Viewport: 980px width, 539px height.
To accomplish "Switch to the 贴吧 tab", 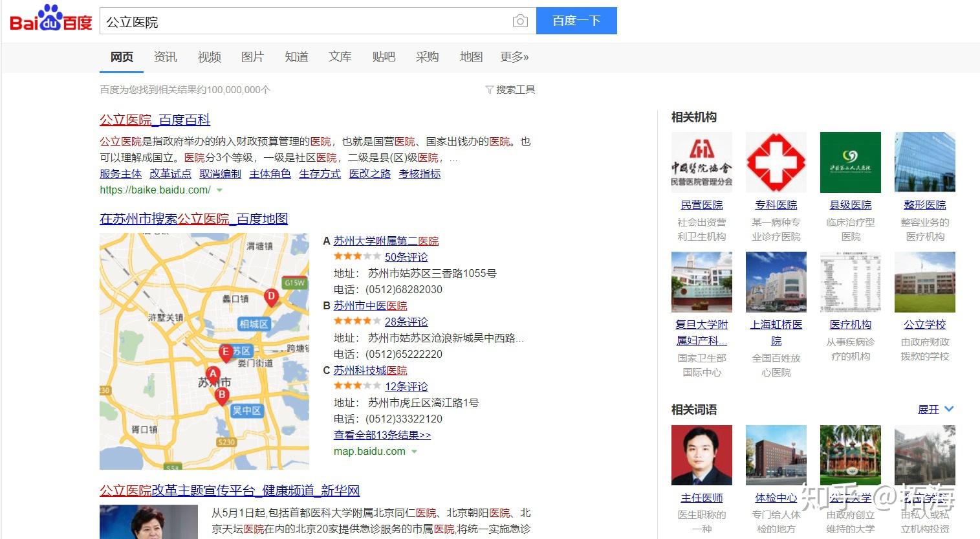I will [x=384, y=57].
